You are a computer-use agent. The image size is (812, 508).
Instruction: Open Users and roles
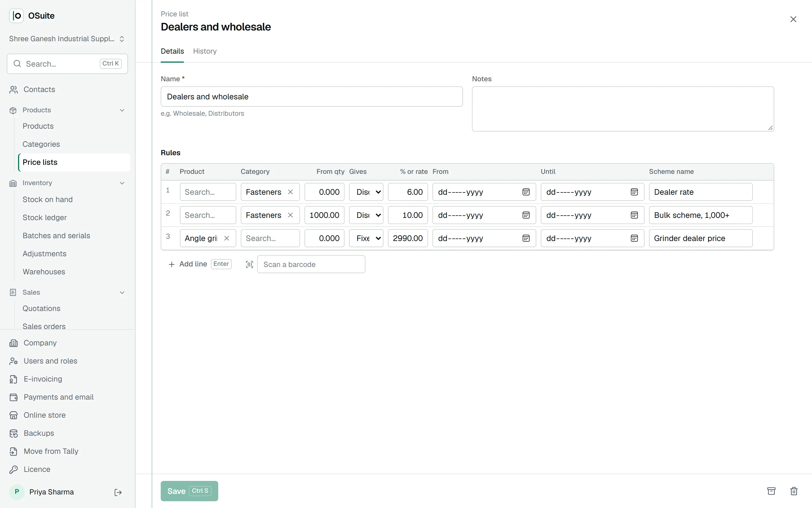(68, 361)
